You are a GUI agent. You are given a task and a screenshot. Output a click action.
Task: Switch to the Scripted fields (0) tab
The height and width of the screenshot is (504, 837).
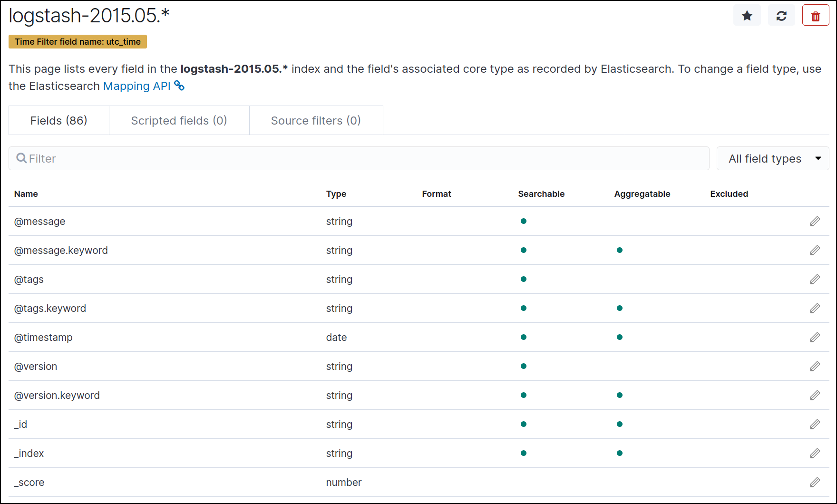pos(179,120)
